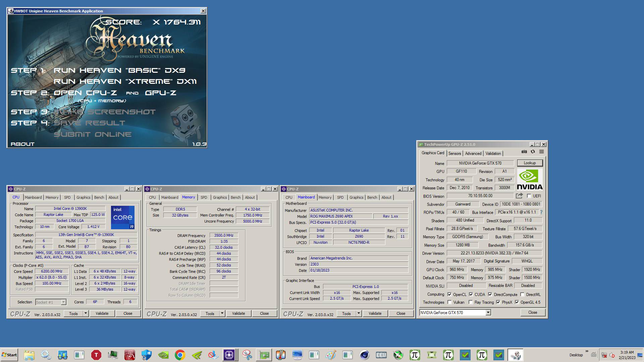The width and height of the screenshot is (644, 362).
Task: Open Google Chrome from the taskbar
Action: tap(180, 355)
